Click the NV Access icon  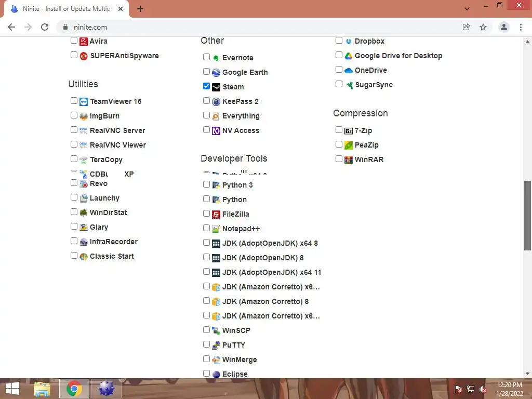pos(216,131)
